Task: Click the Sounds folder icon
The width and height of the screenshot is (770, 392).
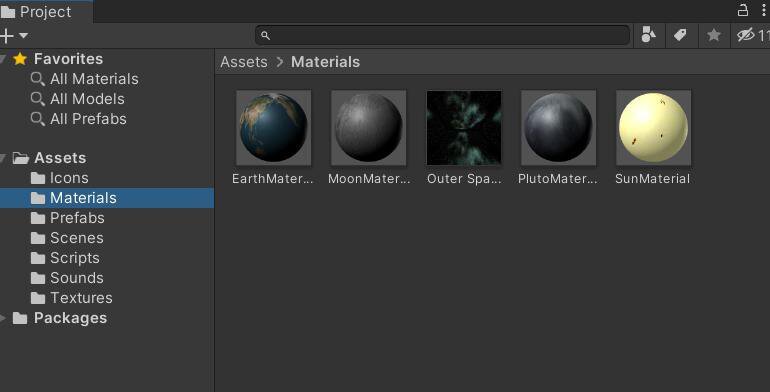Action: [38, 279]
